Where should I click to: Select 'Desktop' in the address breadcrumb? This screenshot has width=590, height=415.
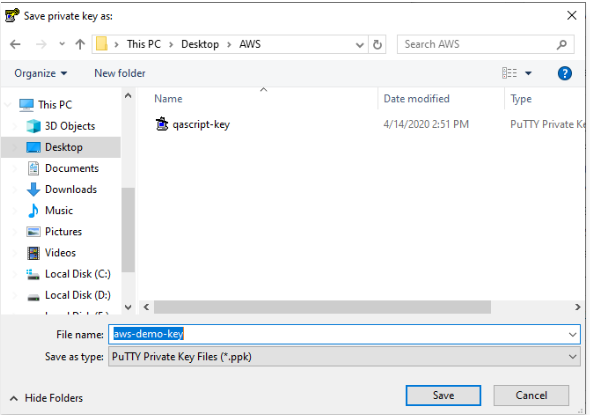coord(200,44)
